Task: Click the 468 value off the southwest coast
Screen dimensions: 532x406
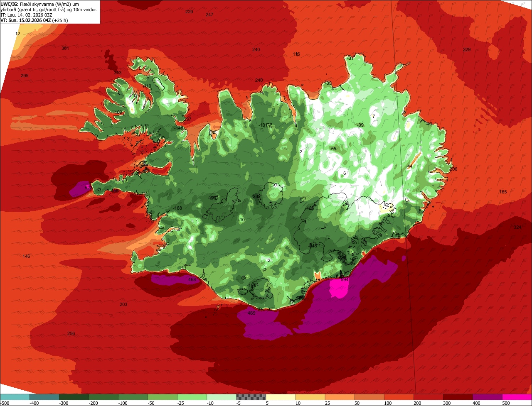Action: 192,280
